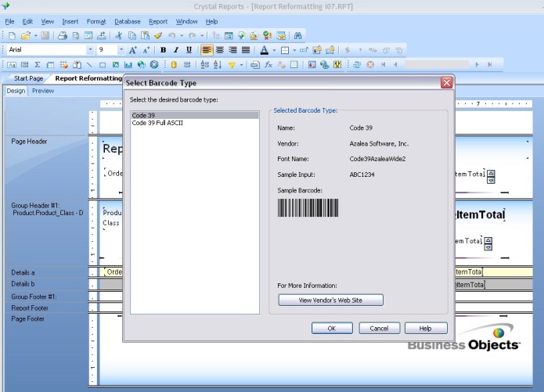Switch to the Start Page tab

(28, 78)
